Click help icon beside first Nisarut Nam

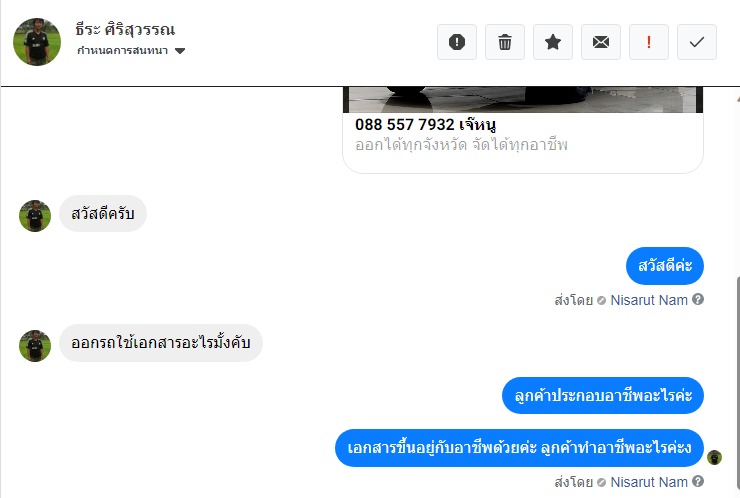coord(698,299)
